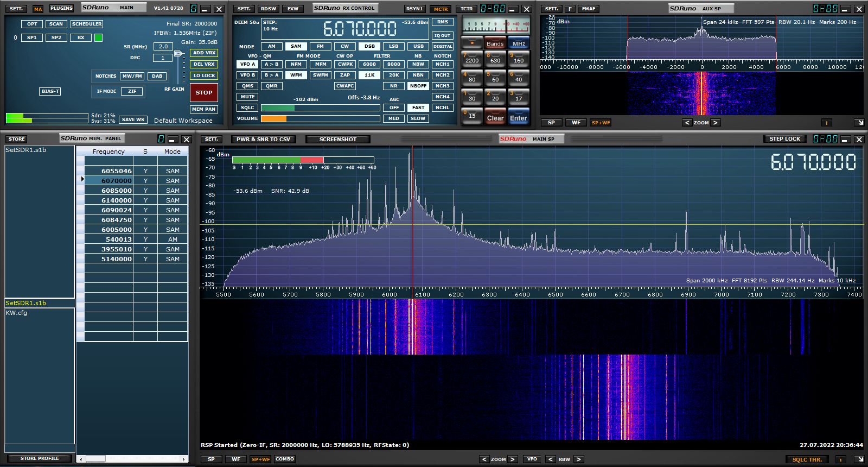Viewport: 868px width, 467px height.
Task: Switch Aux SP to WF view
Action: click(x=576, y=123)
